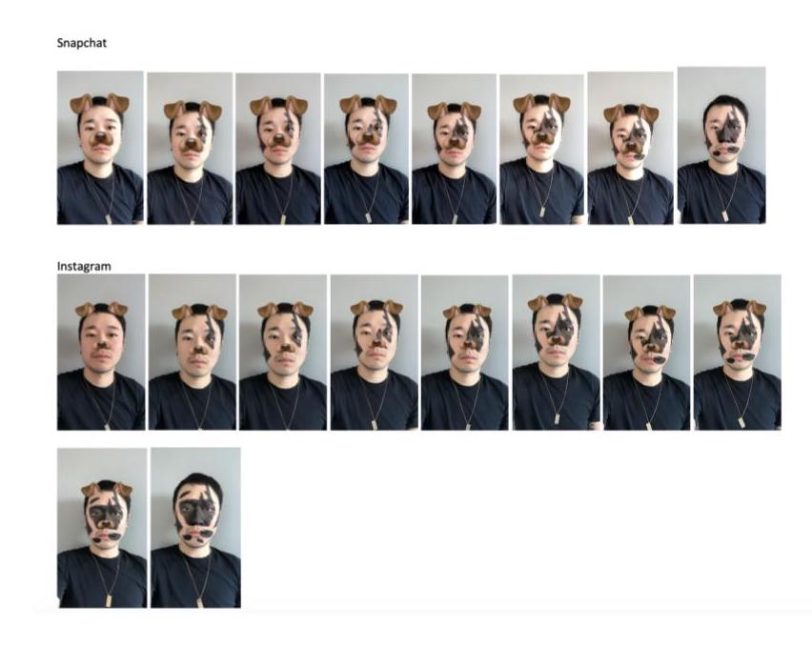Open sixth Instagram row photo thumbnail
The width and height of the screenshot is (812, 666).
557,353
